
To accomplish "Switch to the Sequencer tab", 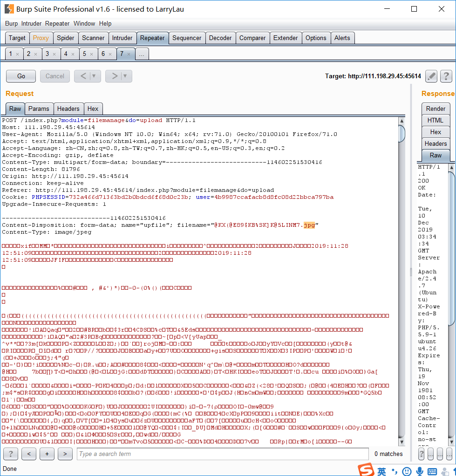I will point(187,38).
